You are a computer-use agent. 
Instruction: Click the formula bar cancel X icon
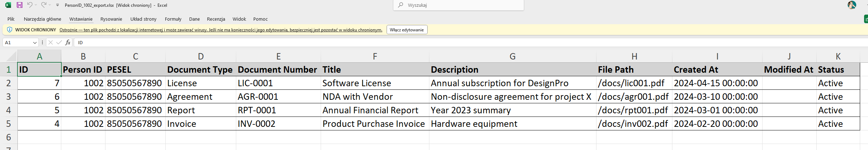pos(51,42)
